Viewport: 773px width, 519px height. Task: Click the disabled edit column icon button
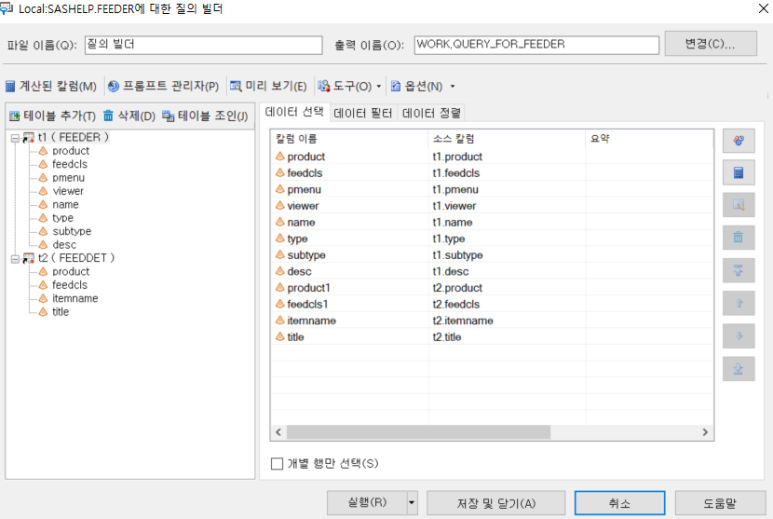738,205
